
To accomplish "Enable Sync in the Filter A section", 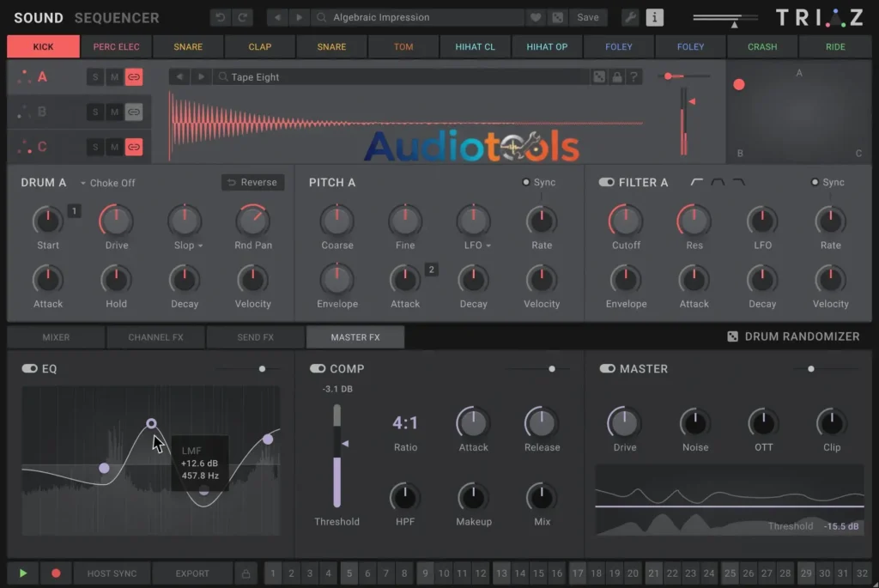I will click(x=815, y=182).
